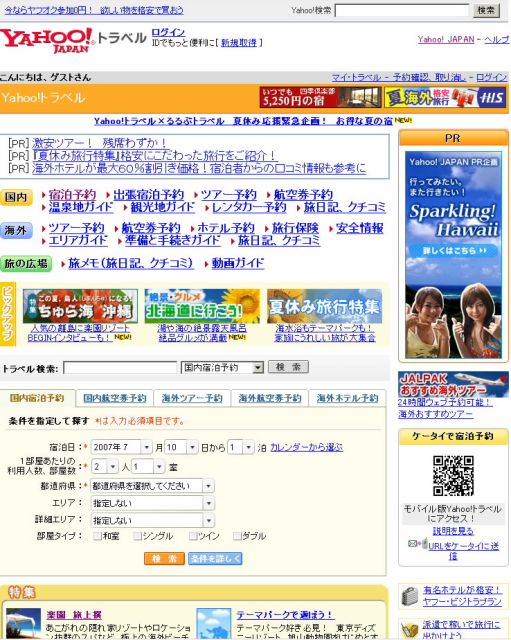The height and width of the screenshot is (640, 511).
Task: Switch to the 海外航空券予約 tab
Action: pyautogui.click(x=270, y=398)
